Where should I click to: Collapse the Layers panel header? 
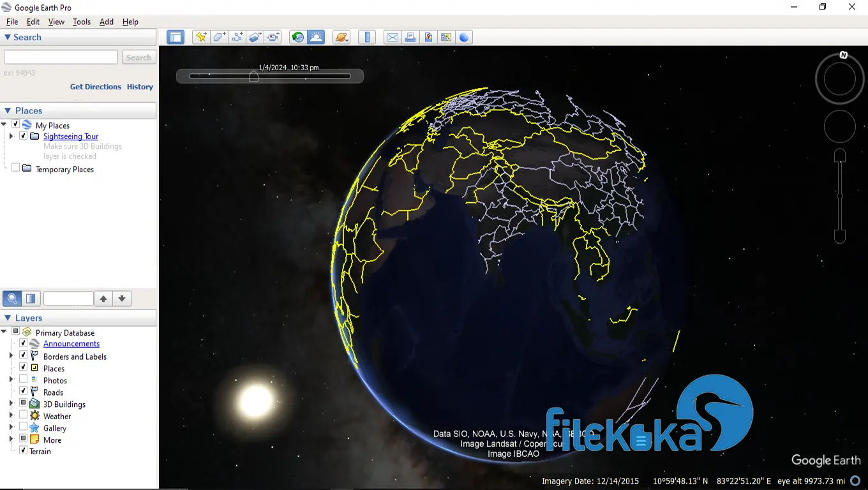(x=78, y=318)
